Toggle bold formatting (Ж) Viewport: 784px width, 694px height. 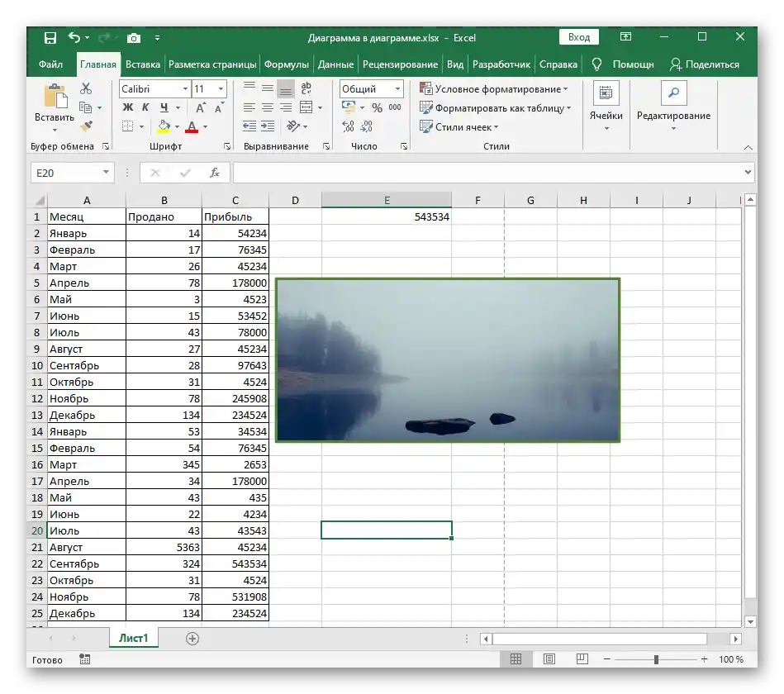[127, 107]
